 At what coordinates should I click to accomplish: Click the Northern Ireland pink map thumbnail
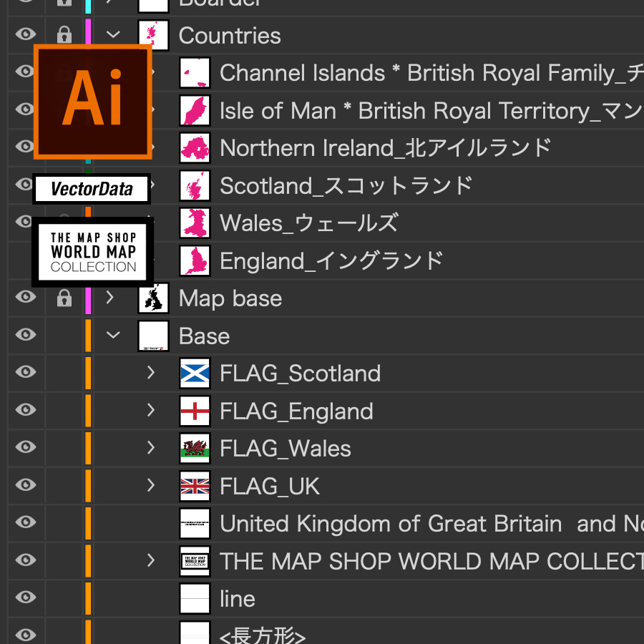pos(195,148)
